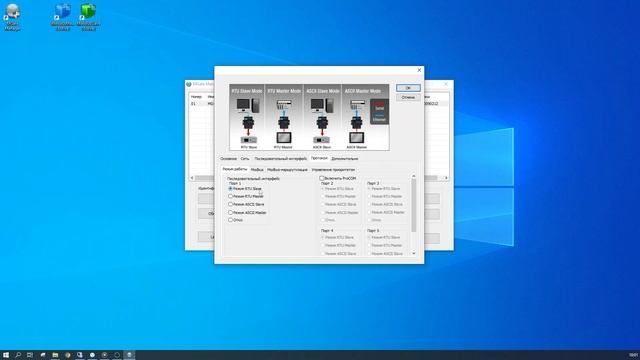Screen dimensions: 640x360
Task: Click the taskbar search magnifier icon
Action: point(18,355)
